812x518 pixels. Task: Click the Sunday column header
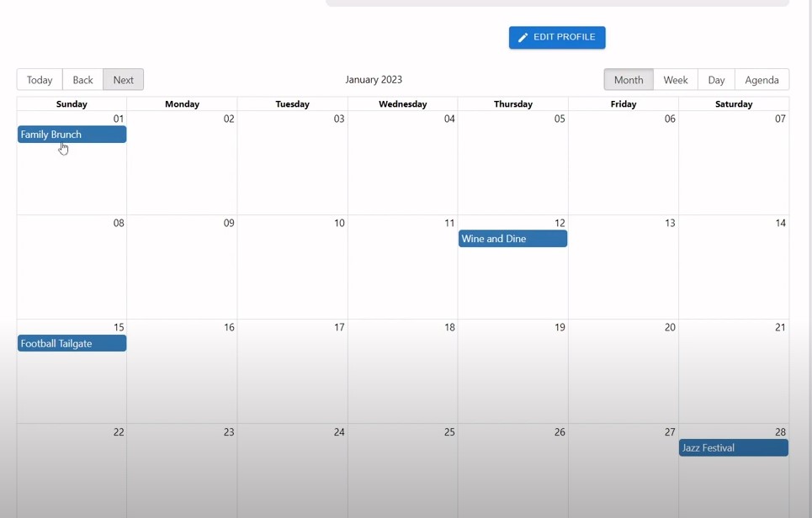tap(72, 103)
